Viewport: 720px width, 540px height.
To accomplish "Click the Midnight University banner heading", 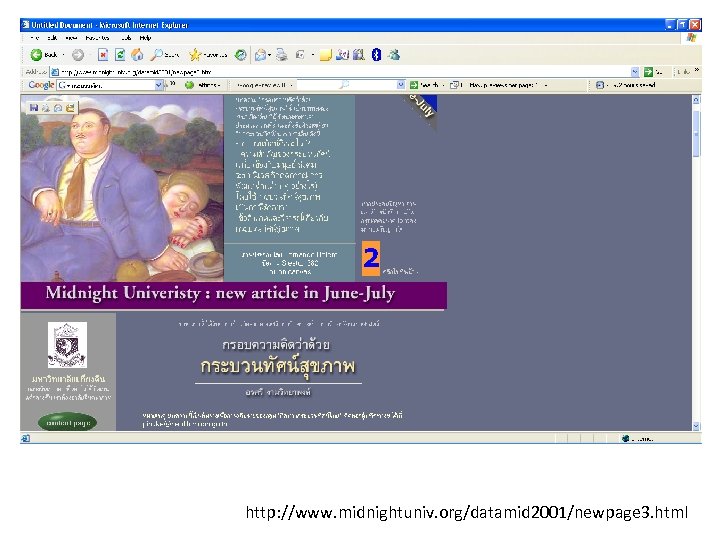I will point(220,293).
